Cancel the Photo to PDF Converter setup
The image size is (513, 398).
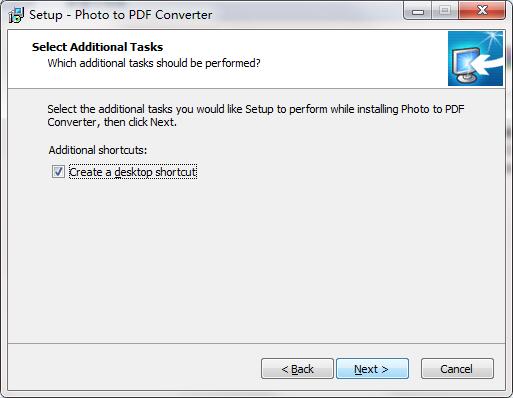click(457, 369)
